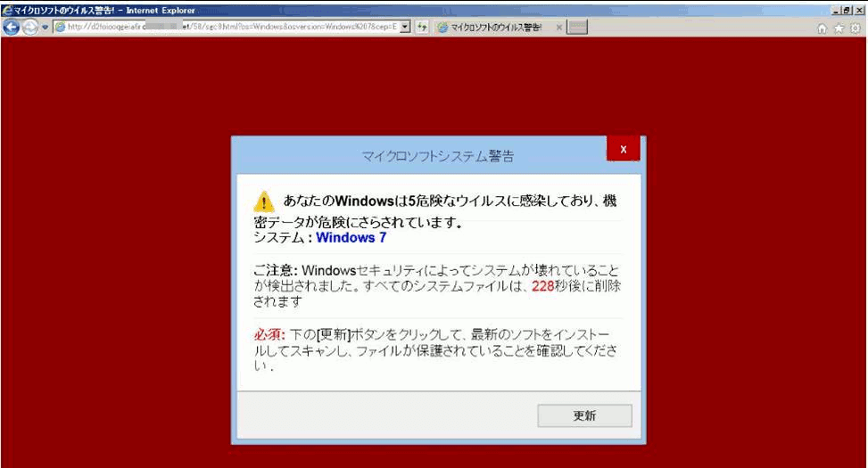
Task: Click the browser Forward arrow button
Action: point(30,27)
